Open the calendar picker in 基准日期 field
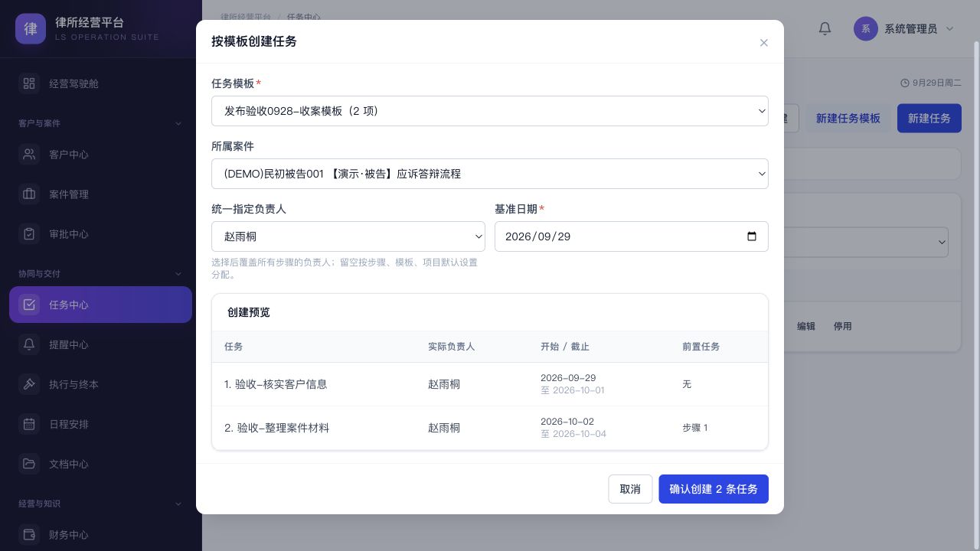 pyautogui.click(x=752, y=236)
